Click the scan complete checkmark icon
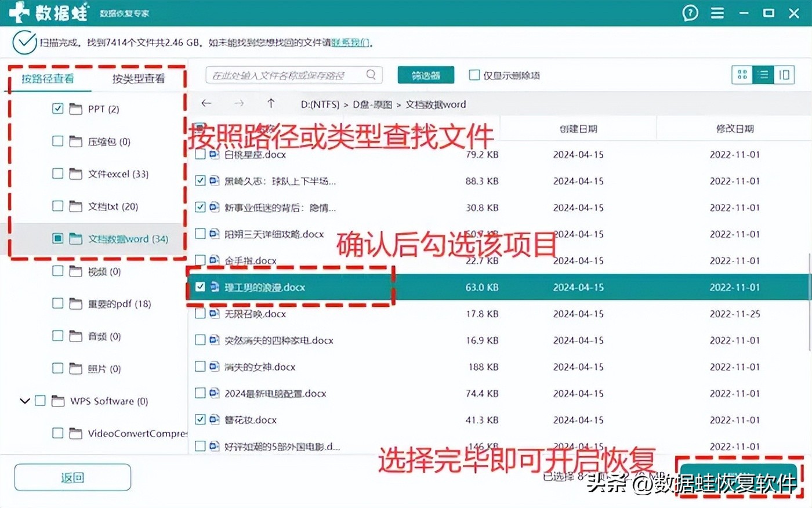Viewport: 812px width, 508px height. pyautogui.click(x=24, y=42)
